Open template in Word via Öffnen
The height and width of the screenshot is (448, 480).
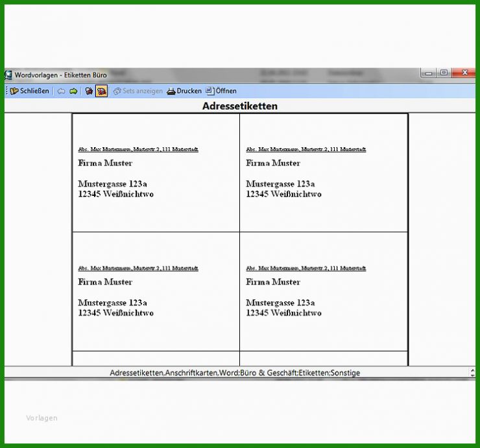pos(221,91)
